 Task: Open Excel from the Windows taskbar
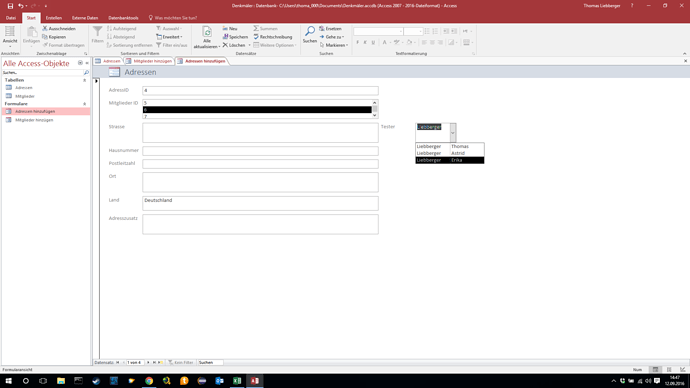coord(237,381)
